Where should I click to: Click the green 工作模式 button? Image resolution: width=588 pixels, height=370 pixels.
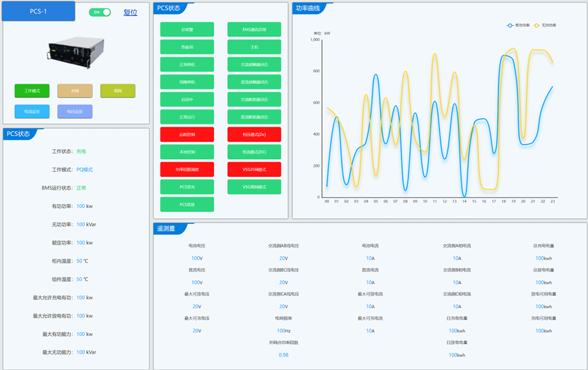pos(32,91)
